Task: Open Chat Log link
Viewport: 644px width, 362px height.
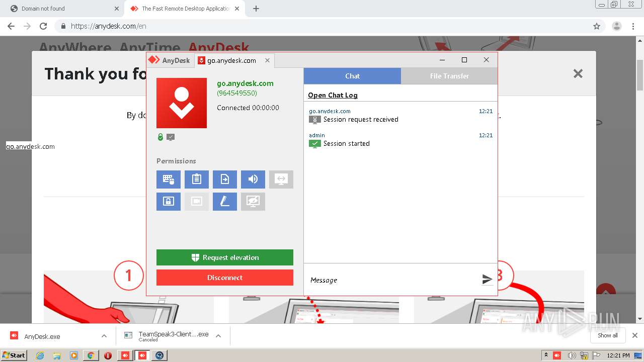Action: 333,95
